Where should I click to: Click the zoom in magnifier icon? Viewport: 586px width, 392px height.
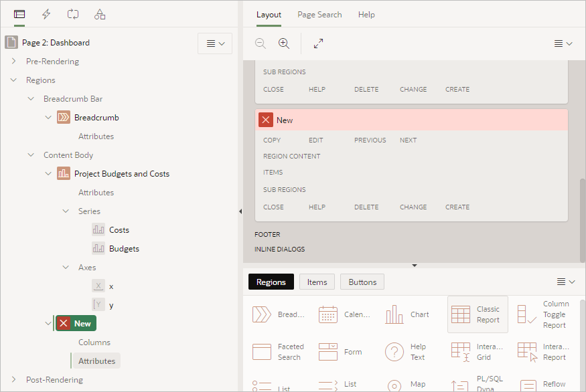click(283, 43)
